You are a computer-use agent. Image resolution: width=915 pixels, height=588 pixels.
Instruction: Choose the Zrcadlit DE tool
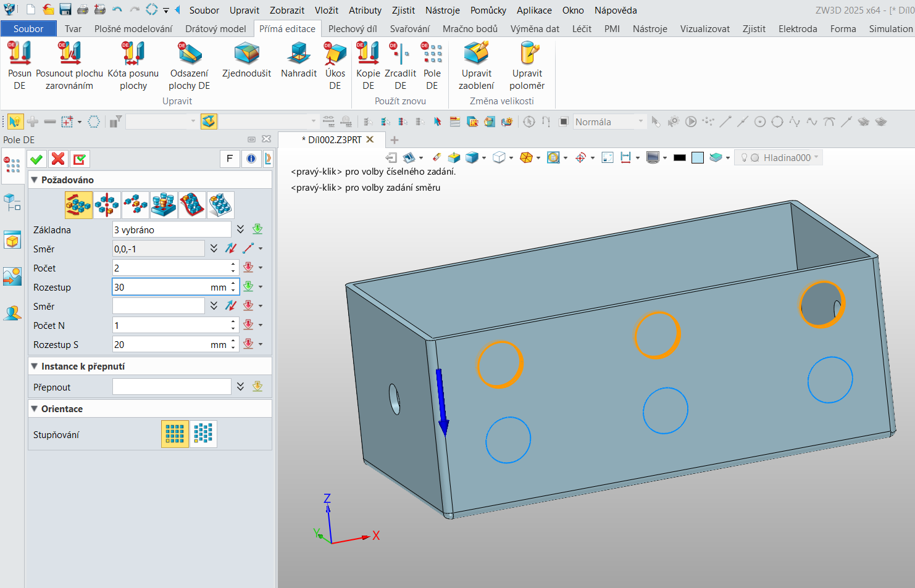click(x=401, y=66)
